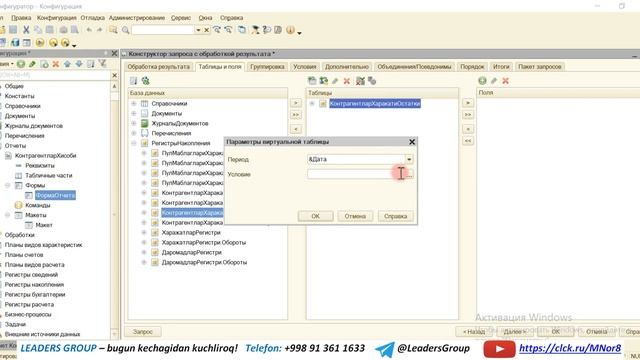Click the filter funnel icon in configuration panel
The width and height of the screenshot is (640, 360).
(x=102, y=64)
